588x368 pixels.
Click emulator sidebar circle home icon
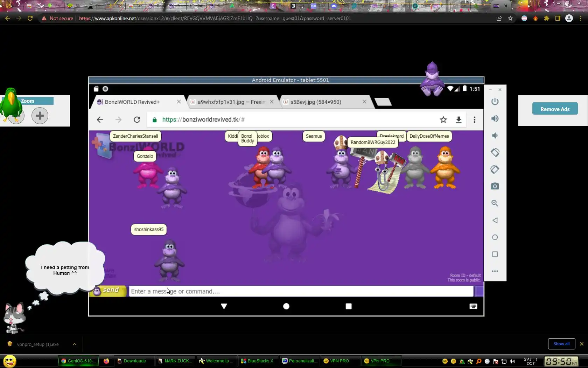point(495,237)
